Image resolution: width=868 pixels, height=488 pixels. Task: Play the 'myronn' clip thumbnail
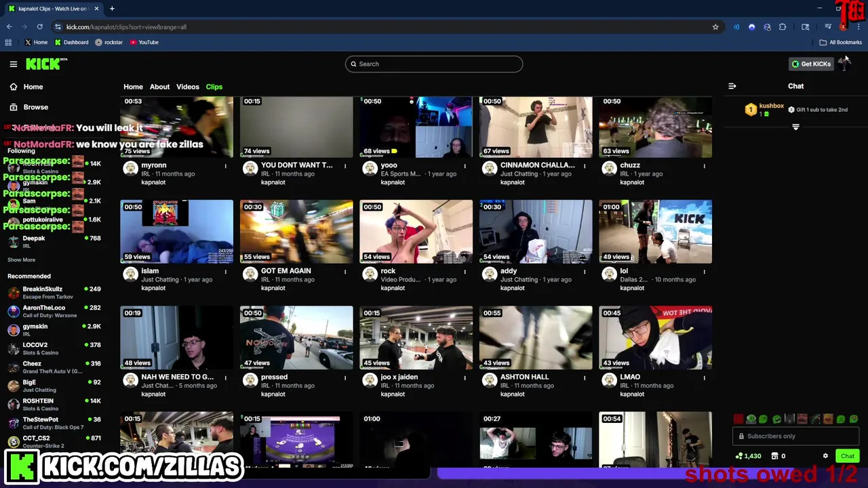177,127
